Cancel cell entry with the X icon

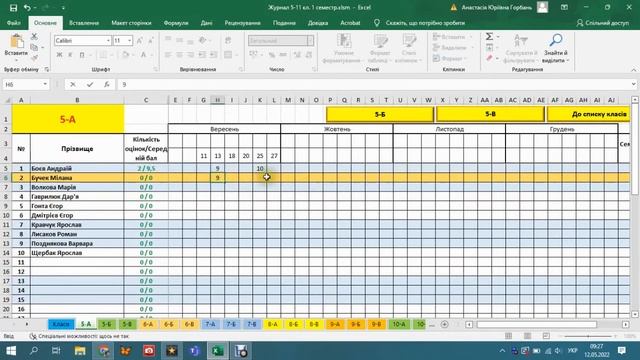(x=73, y=84)
